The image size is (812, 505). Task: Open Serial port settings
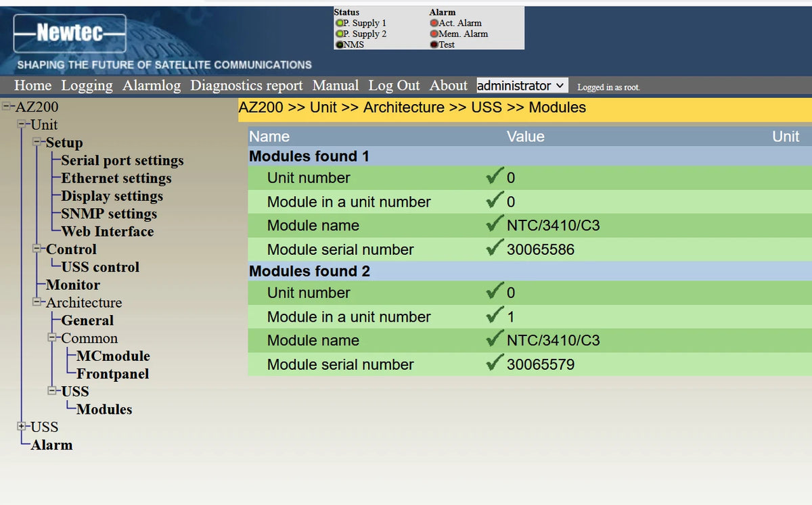[x=122, y=161]
